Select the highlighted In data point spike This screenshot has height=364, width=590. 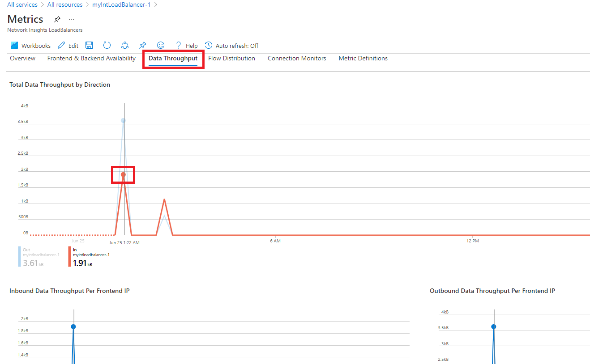(123, 174)
